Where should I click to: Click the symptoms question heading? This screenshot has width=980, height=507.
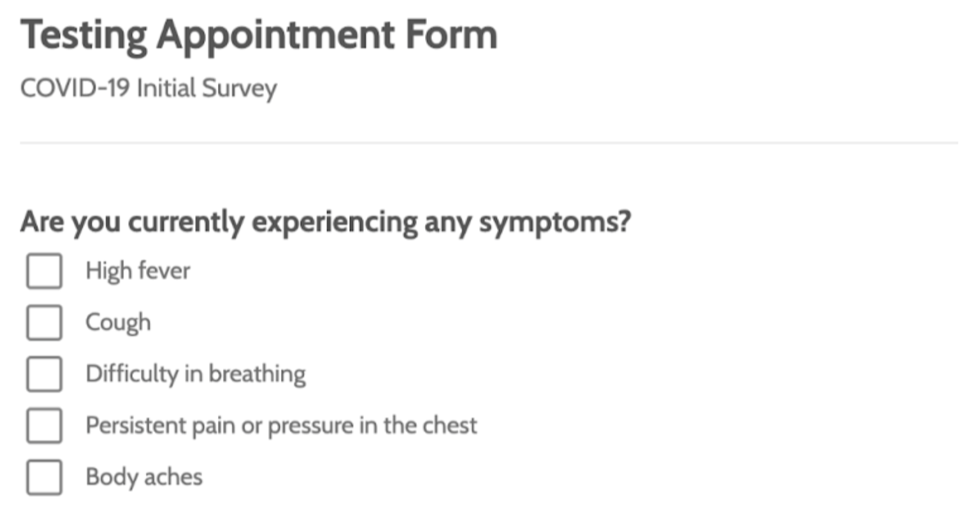(x=324, y=221)
